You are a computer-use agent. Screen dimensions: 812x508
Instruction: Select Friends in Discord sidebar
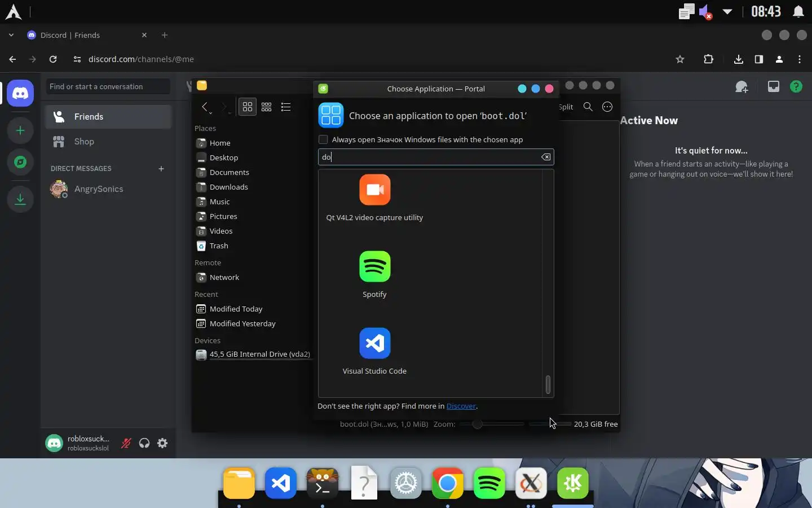click(x=108, y=117)
